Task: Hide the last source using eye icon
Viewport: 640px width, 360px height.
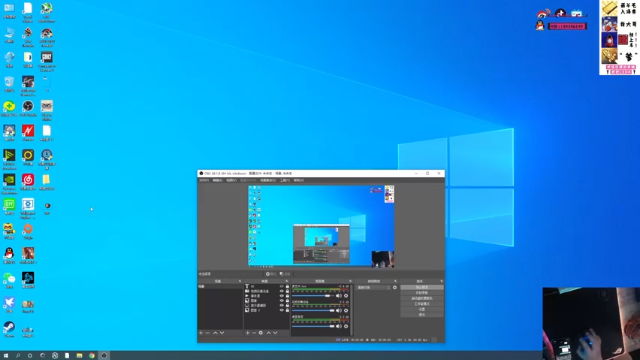Action: [282, 310]
